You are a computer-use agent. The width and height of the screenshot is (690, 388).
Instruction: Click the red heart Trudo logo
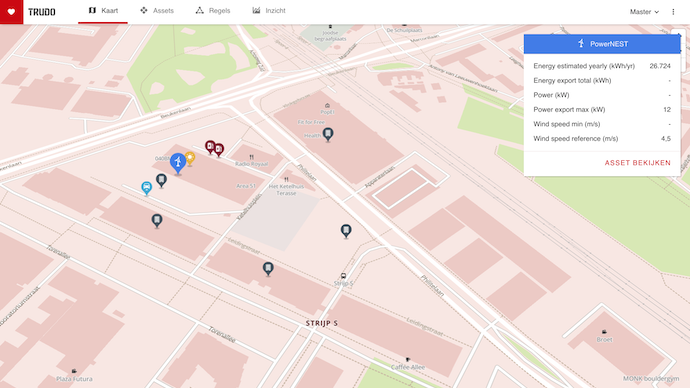11,12
